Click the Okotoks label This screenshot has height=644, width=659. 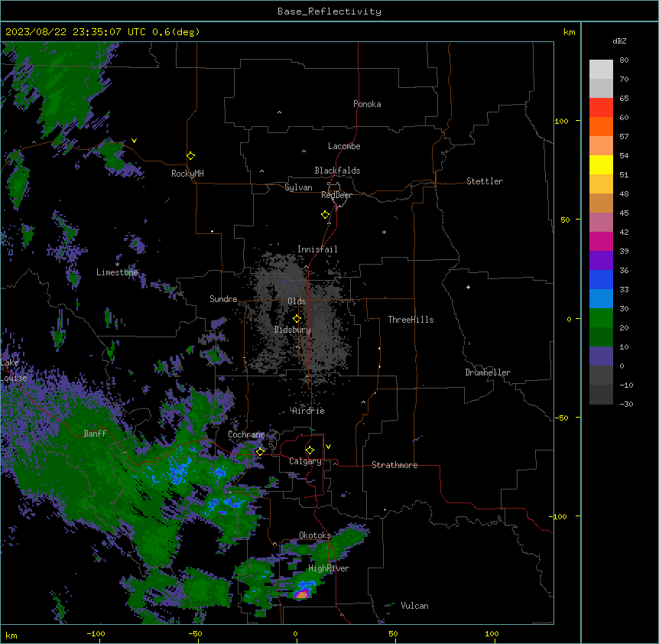click(x=315, y=535)
